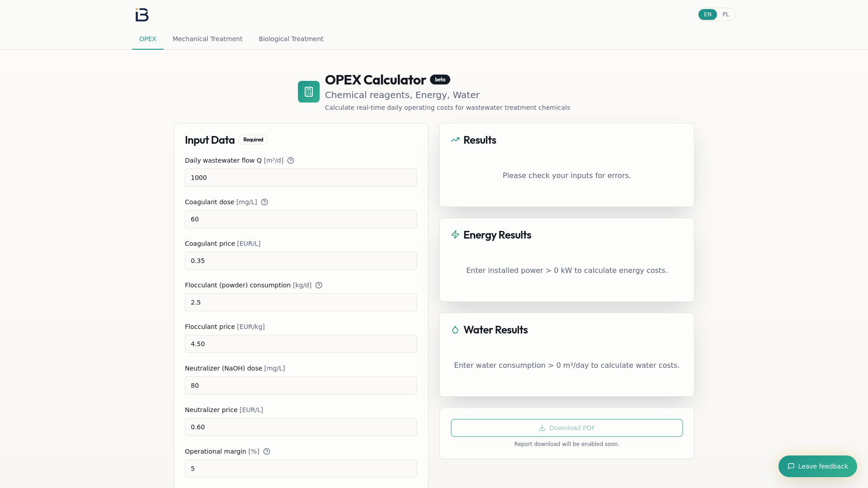Focus the Daily wastewater flow field with 1000
Image resolution: width=868 pixels, height=488 pixels.
301,178
